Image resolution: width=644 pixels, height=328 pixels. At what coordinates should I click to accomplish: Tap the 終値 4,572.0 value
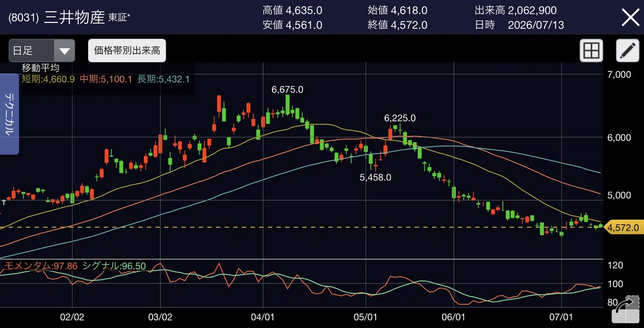point(398,25)
